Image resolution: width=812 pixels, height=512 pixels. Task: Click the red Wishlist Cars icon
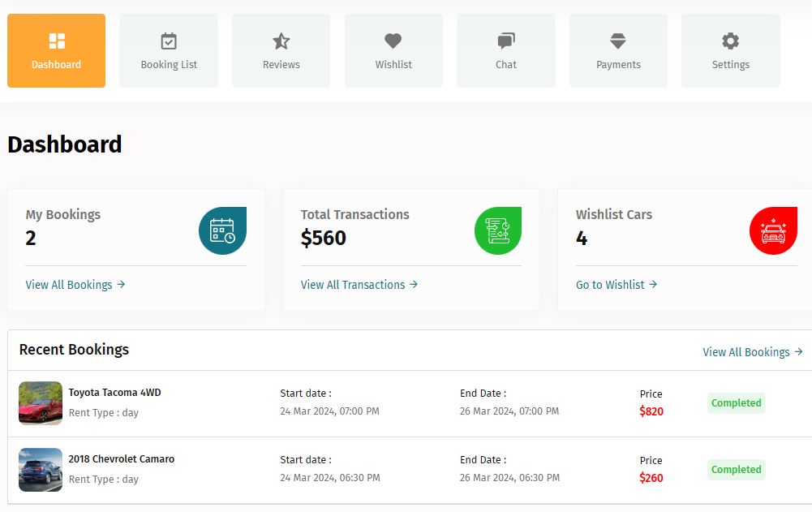tap(773, 230)
